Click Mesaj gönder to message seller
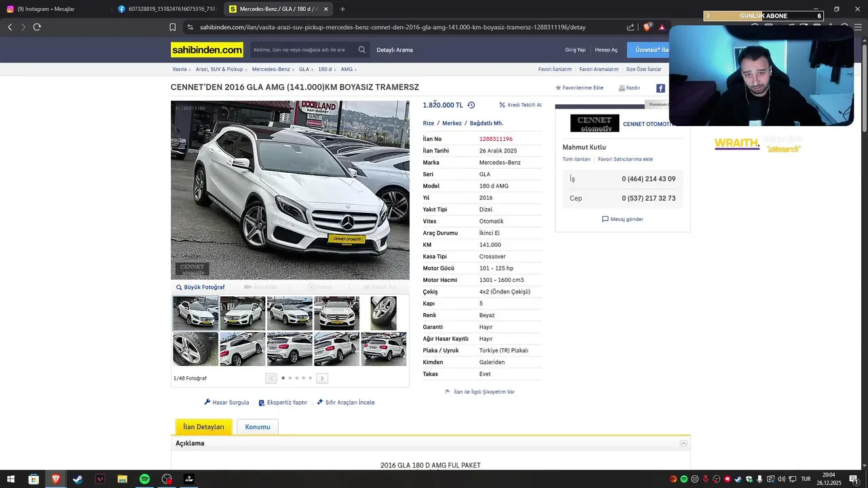 point(623,219)
